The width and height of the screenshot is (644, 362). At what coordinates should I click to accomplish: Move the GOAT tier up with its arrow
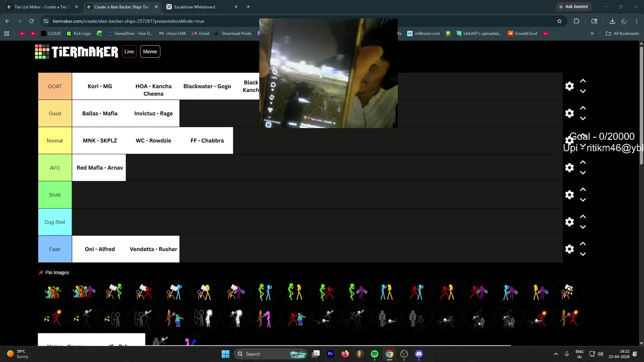coord(583,81)
